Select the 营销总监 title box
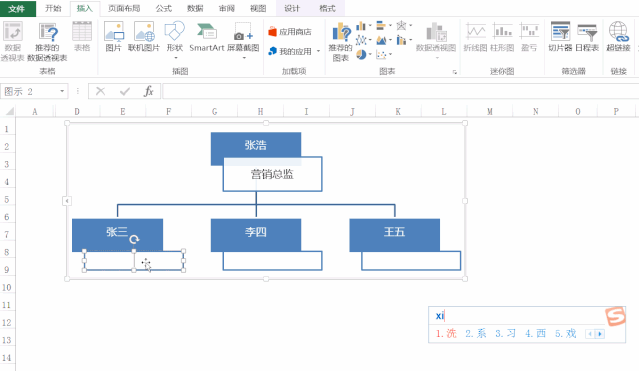 pos(273,174)
